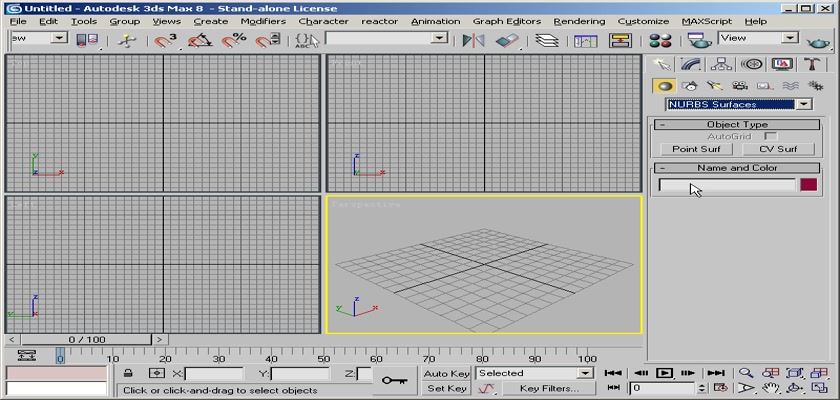This screenshot has height=400, width=840.
Task: Toggle Set Key animation mode
Action: [446, 389]
